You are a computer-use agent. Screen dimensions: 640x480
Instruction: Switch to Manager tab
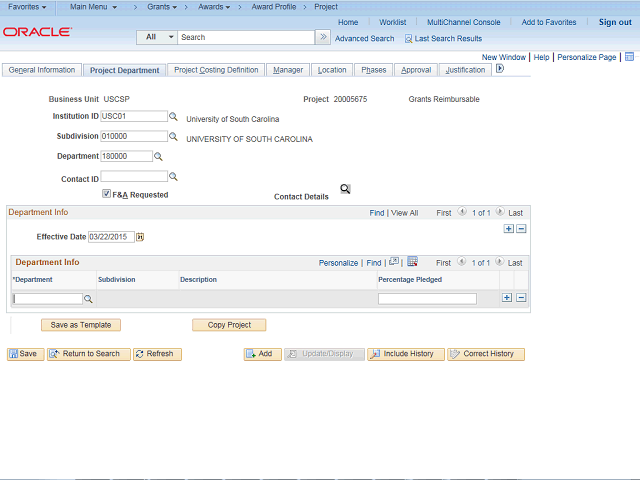pos(288,70)
